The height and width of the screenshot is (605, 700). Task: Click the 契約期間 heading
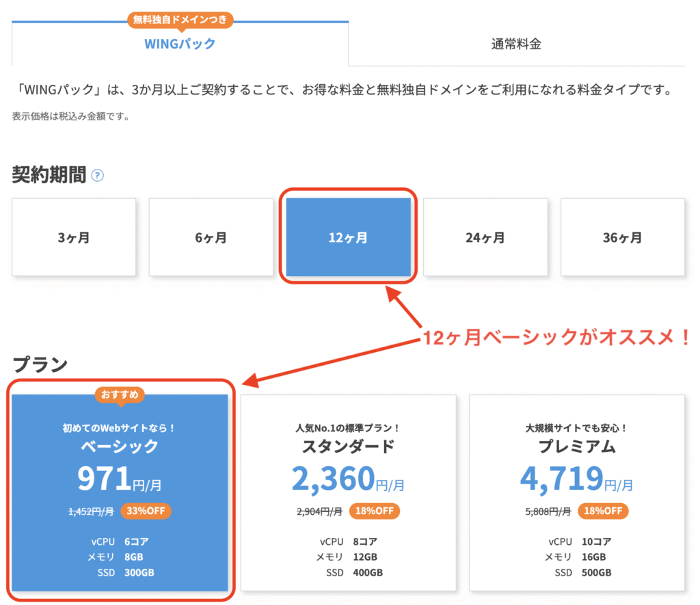(x=49, y=174)
